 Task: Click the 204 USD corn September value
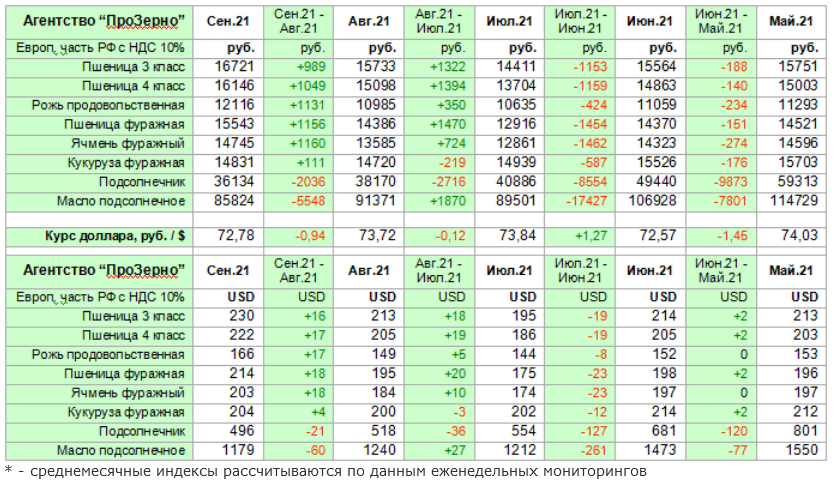click(x=228, y=412)
